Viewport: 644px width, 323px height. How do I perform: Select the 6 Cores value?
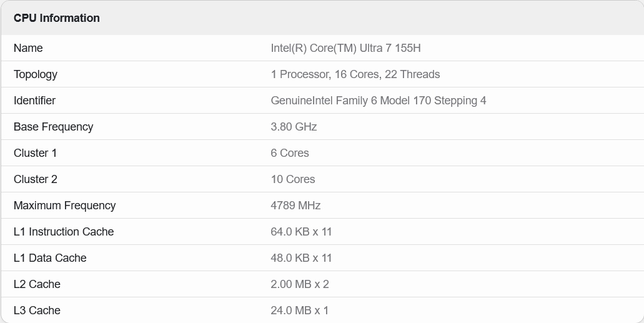290,153
